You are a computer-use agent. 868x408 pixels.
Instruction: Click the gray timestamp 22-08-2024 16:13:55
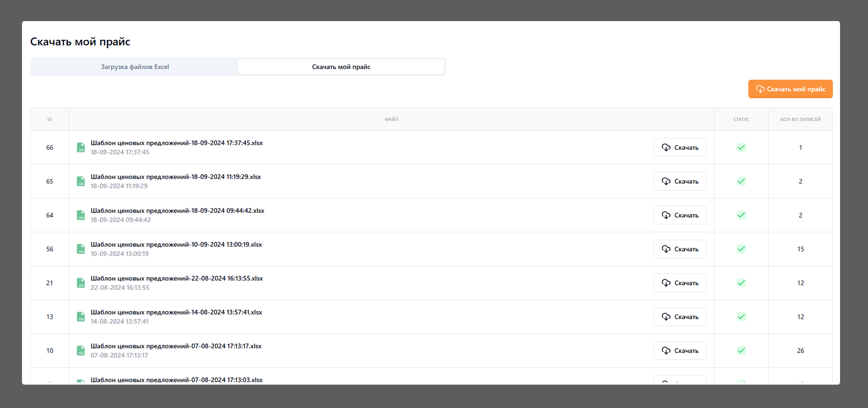click(120, 288)
